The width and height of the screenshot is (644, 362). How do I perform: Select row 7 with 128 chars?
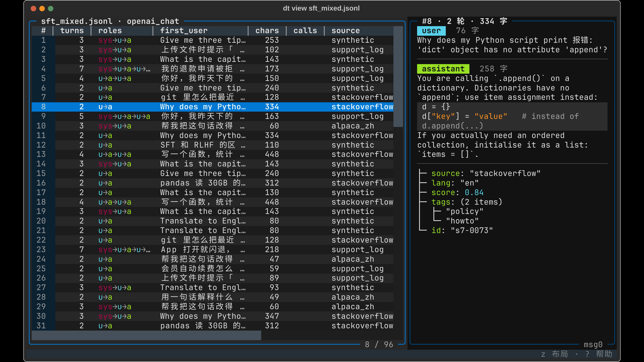(213, 97)
